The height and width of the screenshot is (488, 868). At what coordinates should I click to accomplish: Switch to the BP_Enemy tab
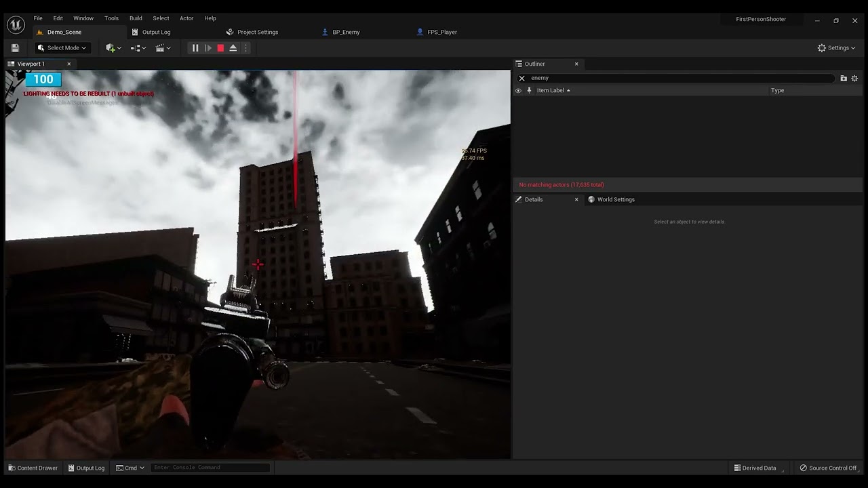point(346,32)
